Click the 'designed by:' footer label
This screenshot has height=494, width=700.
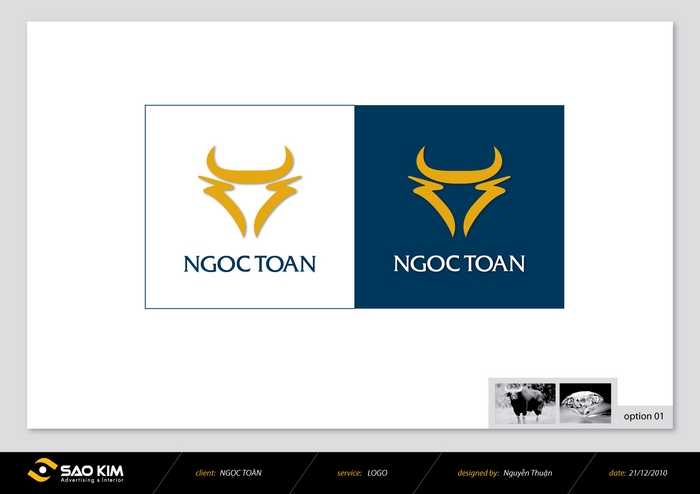tap(478, 472)
